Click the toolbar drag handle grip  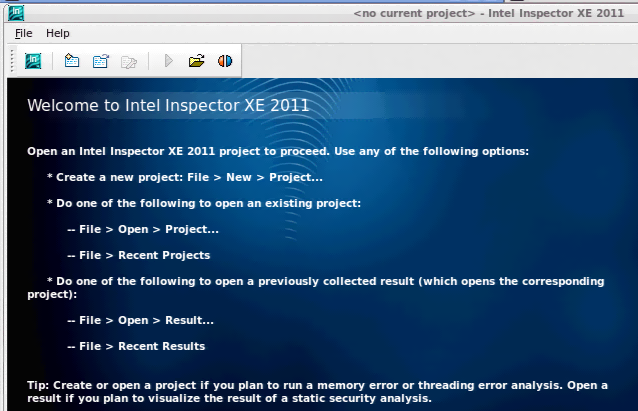(x=12, y=61)
